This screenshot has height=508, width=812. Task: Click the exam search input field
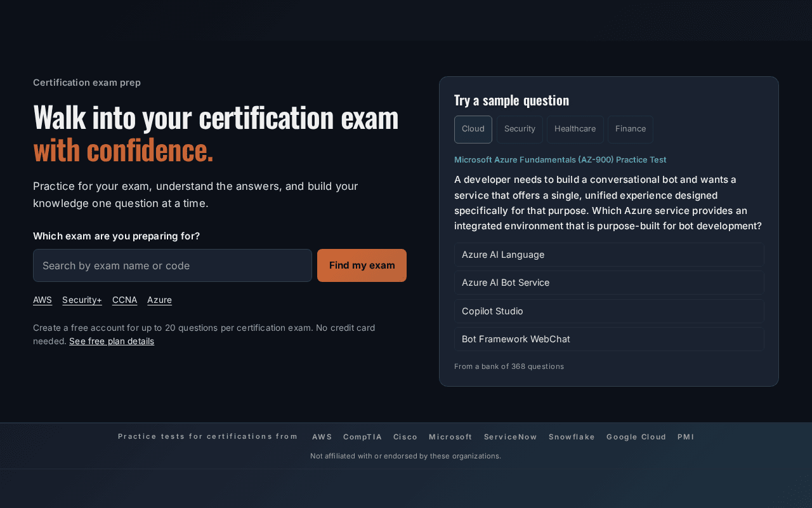(173, 265)
